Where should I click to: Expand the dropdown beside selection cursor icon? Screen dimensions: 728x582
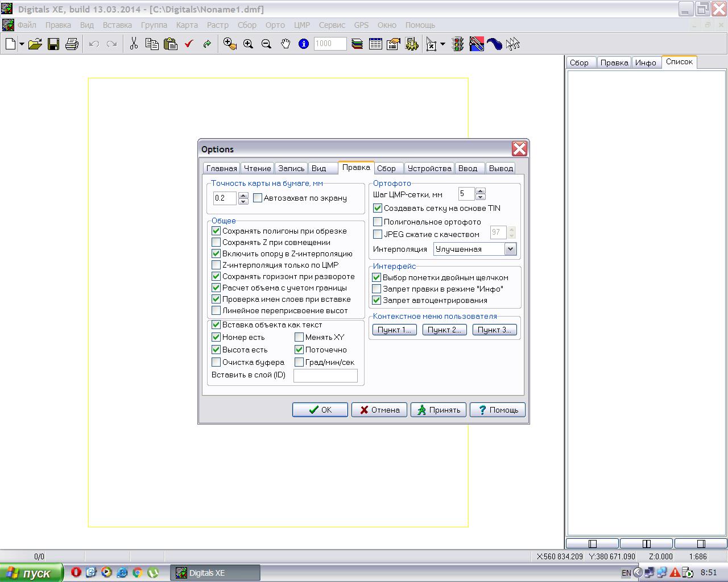click(x=442, y=44)
